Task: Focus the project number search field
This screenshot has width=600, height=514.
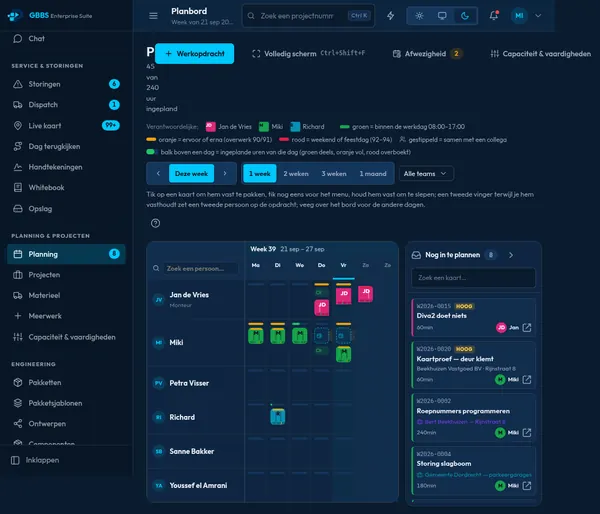Action: click(308, 16)
